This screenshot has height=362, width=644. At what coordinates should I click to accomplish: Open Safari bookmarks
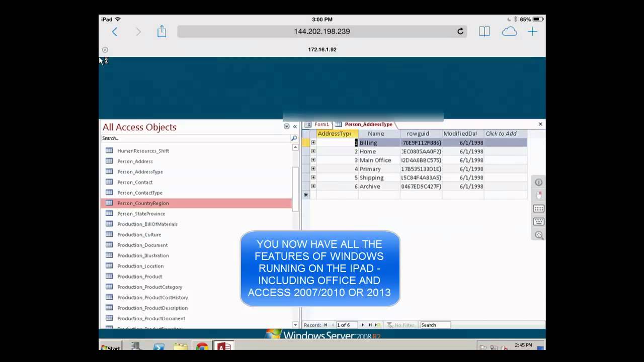point(485,32)
